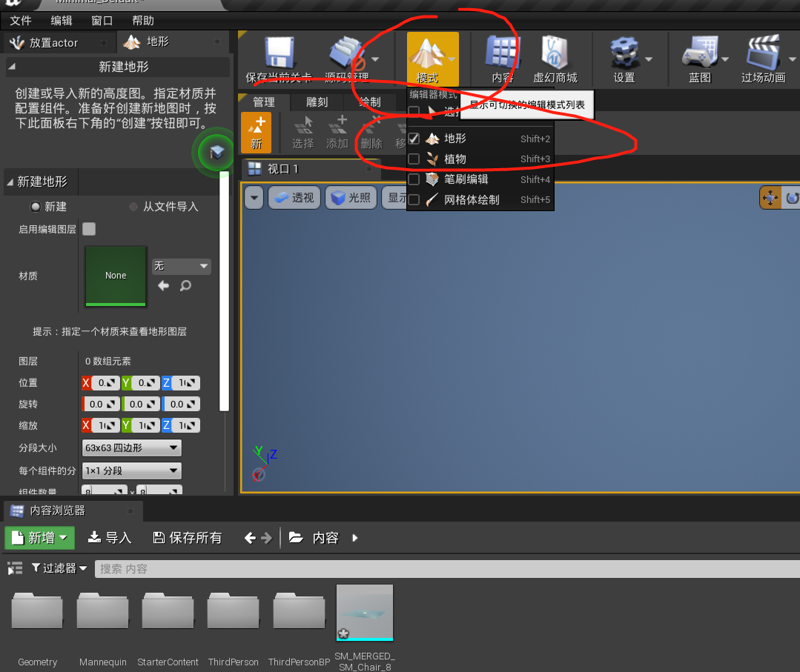800x672 pixels.
Task: Open the viewport options dropdown arrow
Action: (x=254, y=198)
